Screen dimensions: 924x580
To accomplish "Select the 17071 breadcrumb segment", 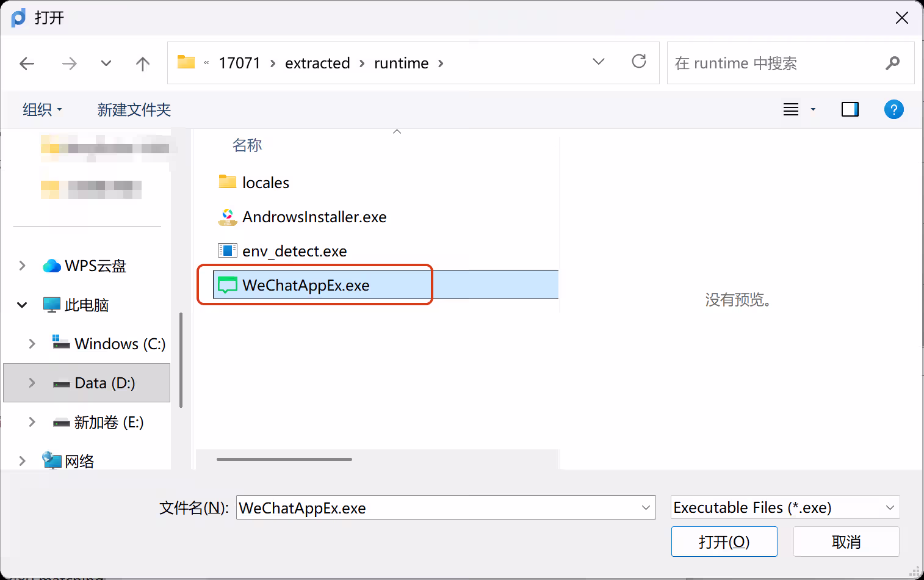I will 239,63.
